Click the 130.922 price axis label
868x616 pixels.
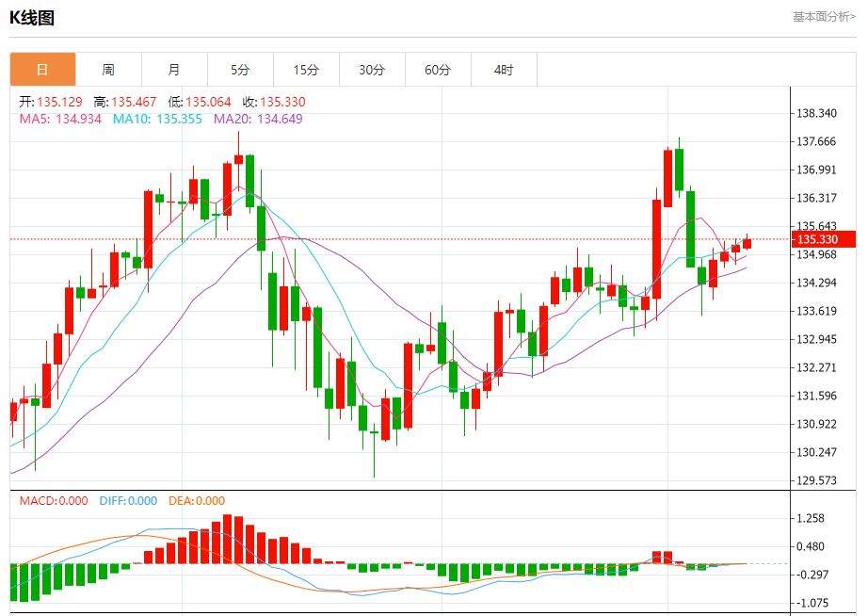tap(816, 425)
